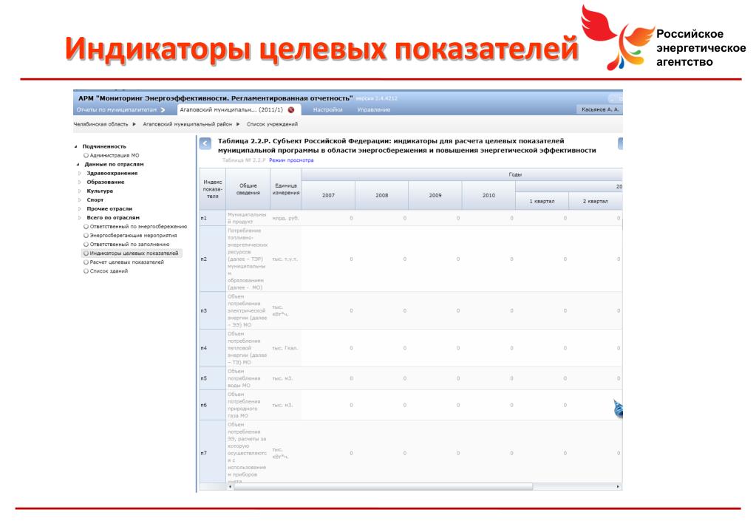Expand the Прочие отрасли tree node

pos(80,209)
